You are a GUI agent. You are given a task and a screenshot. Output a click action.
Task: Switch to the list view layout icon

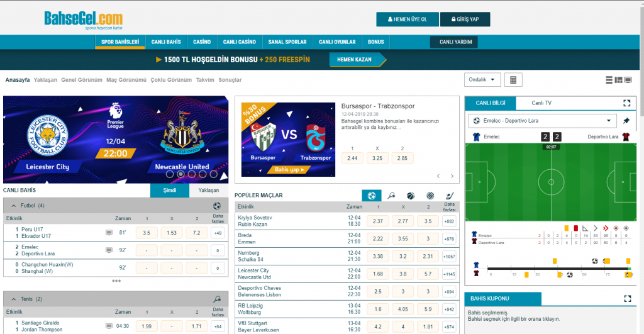(x=609, y=80)
